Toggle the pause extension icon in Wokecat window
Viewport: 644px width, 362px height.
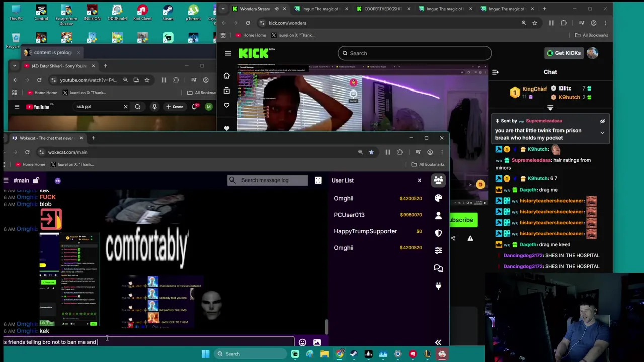[388, 152]
